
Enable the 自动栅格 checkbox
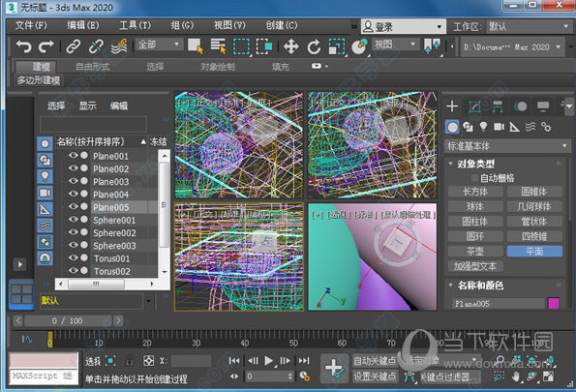(474, 178)
